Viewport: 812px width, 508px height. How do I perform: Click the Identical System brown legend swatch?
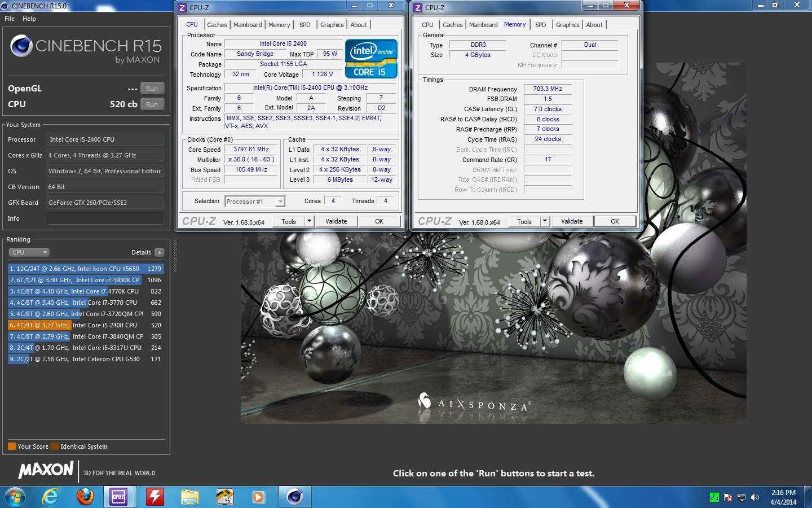click(55, 446)
